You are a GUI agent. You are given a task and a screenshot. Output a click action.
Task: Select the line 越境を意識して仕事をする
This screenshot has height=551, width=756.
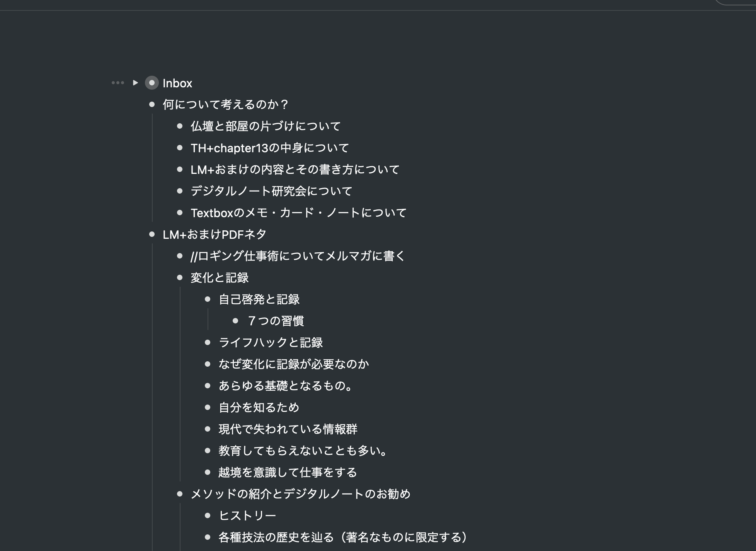(288, 472)
